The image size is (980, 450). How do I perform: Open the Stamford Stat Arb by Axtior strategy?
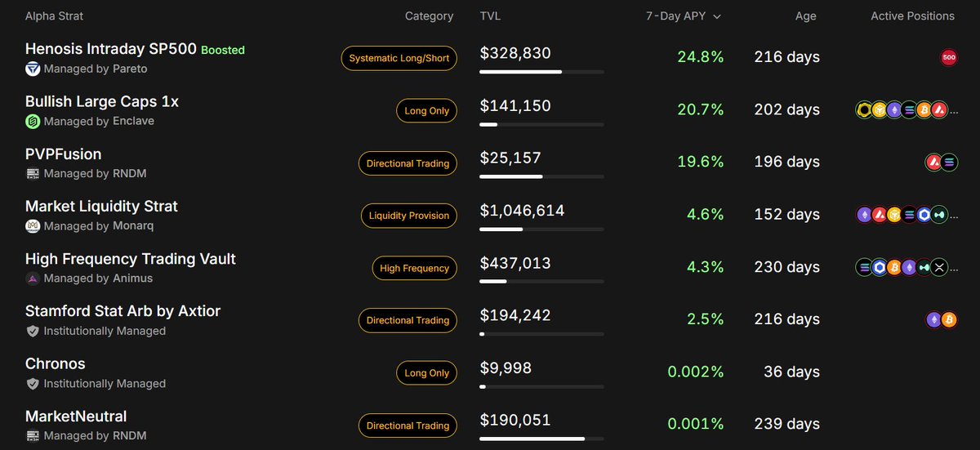(x=123, y=311)
